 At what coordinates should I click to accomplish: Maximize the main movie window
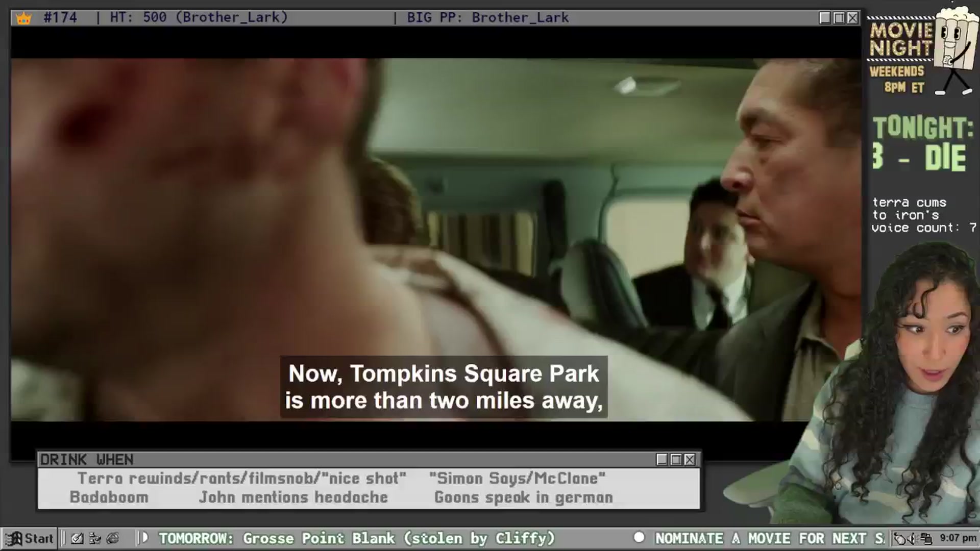pos(839,18)
